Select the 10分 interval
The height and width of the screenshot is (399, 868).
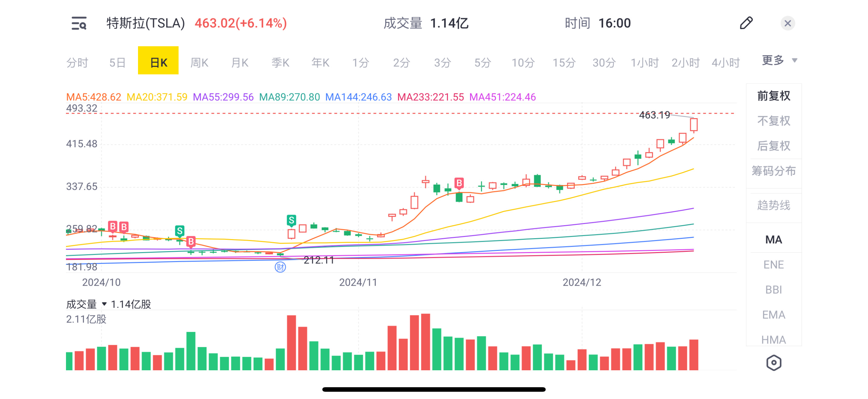point(523,63)
